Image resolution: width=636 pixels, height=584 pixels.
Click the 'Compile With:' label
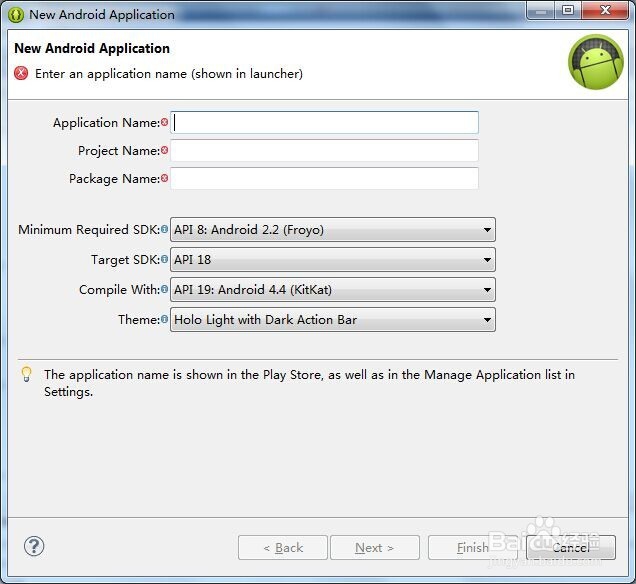click(120, 290)
